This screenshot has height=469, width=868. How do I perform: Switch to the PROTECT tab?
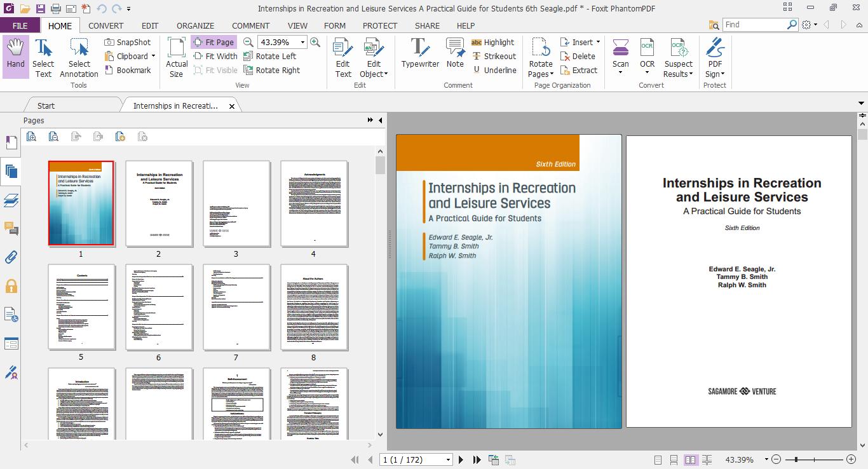point(380,25)
